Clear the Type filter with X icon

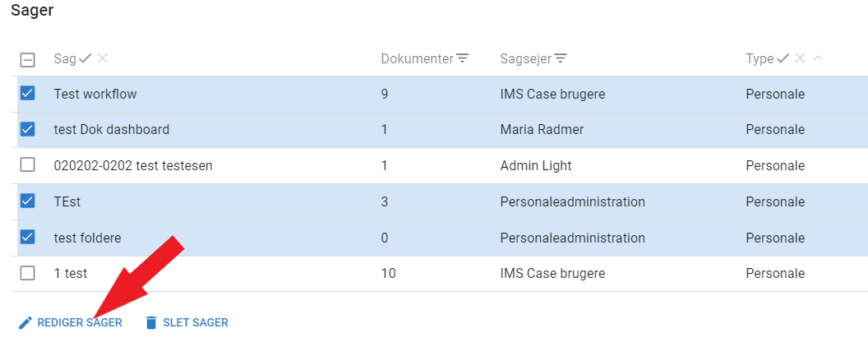tap(800, 58)
